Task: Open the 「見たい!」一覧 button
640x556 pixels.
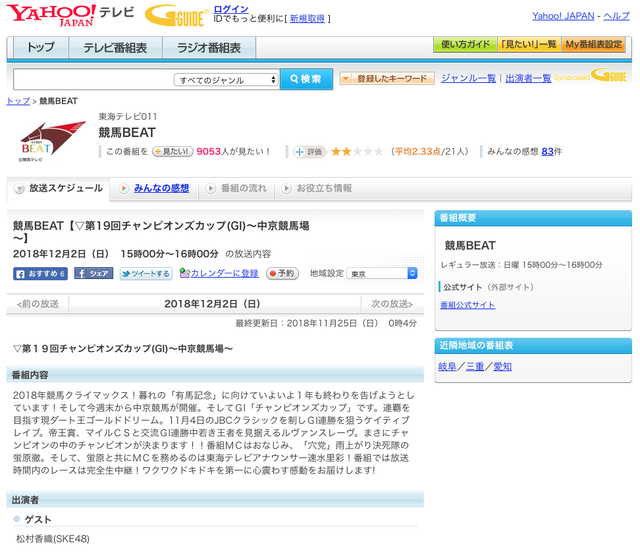Action: [529, 44]
